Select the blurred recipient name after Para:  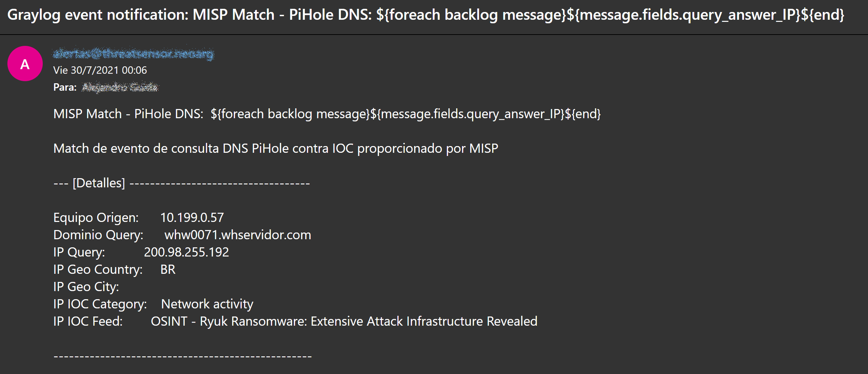(120, 87)
